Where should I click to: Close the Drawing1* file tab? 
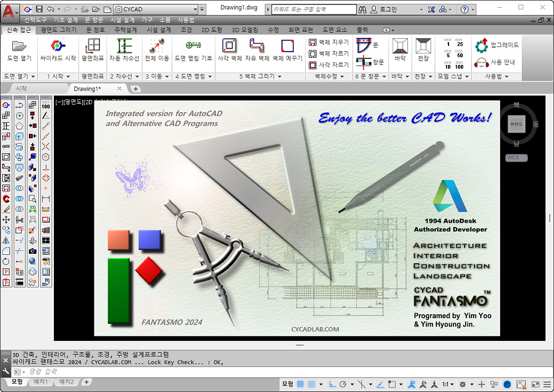click(x=119, y=89)
